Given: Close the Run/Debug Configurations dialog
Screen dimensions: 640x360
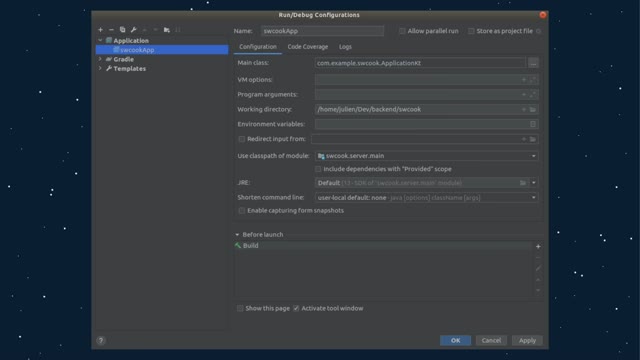Looking at the screenshot, I should pyautogui.click(x=542, y=15).
